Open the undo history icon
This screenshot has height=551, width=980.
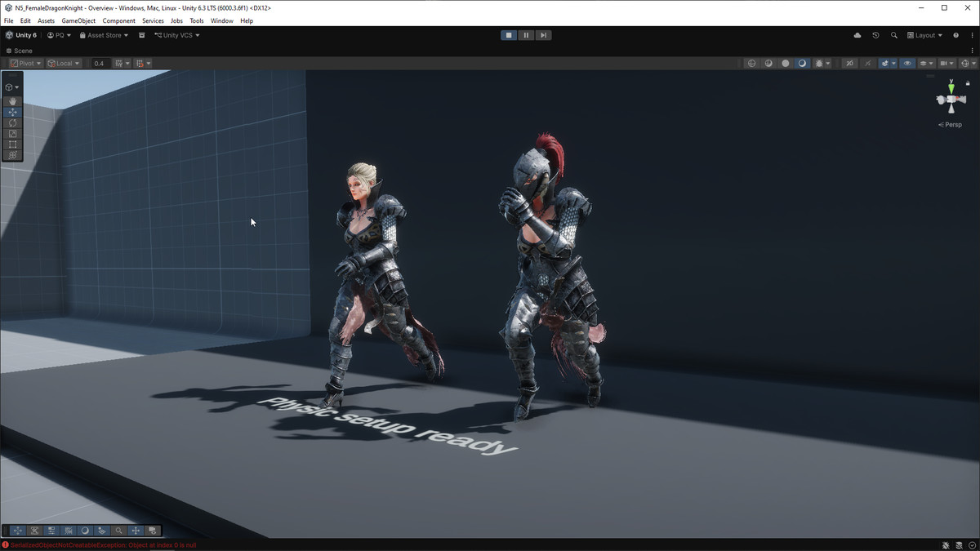(x=875, y=36)
